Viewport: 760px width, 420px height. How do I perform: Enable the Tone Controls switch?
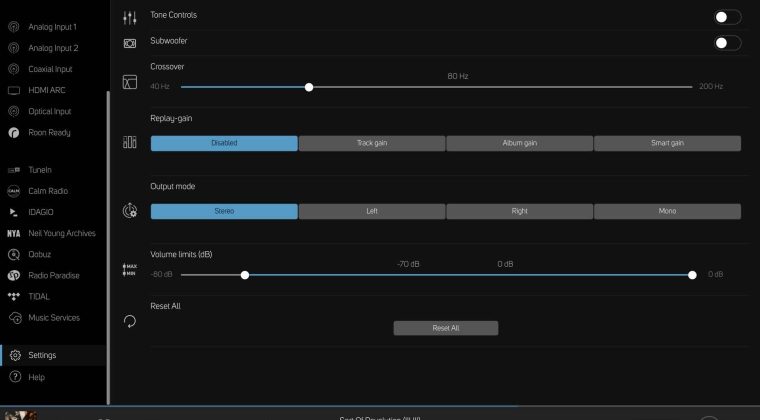pos(727,17)
